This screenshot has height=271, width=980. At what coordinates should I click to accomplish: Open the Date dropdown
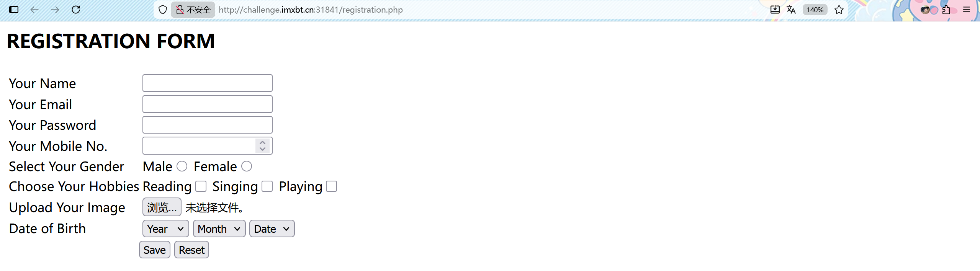point(272,229)
